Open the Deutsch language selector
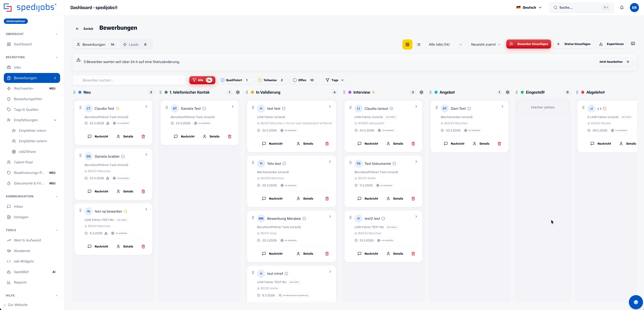Screen dimensions: 644x310 (x=529, y=8)
